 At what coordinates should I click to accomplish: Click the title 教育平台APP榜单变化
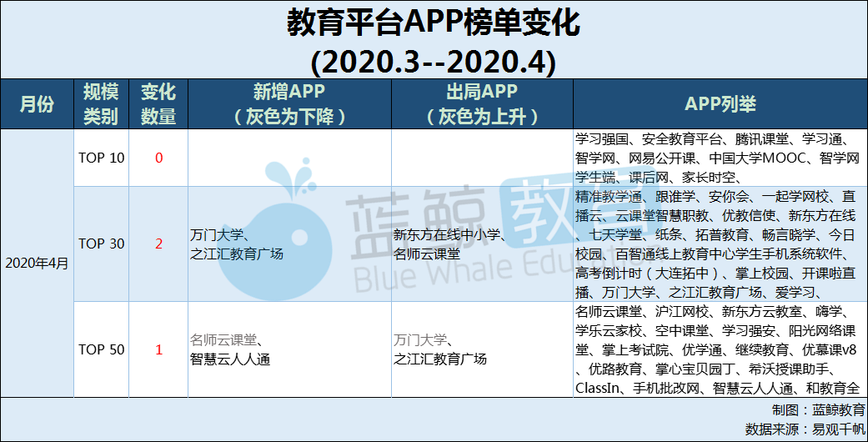click(x=434, y=23)
